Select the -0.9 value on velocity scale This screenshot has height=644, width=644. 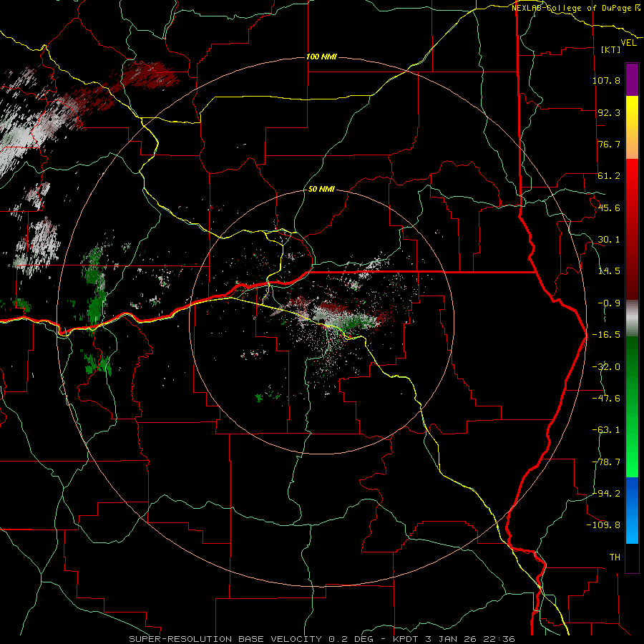point(609,303)
